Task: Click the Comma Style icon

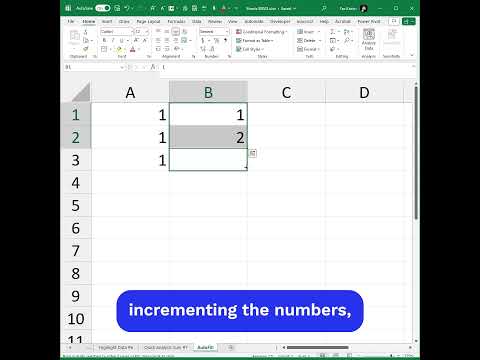Action: [x=225, y=40]
